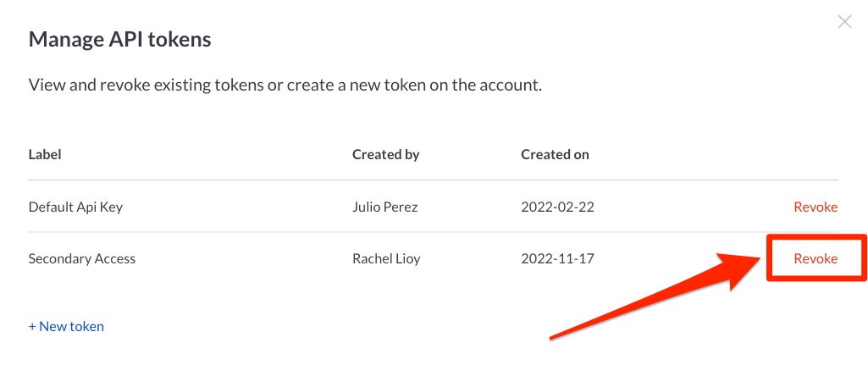Click the 2022-02-22 creation date
Image resolution: width=868 pixels, height=365 pixels.
557,207
